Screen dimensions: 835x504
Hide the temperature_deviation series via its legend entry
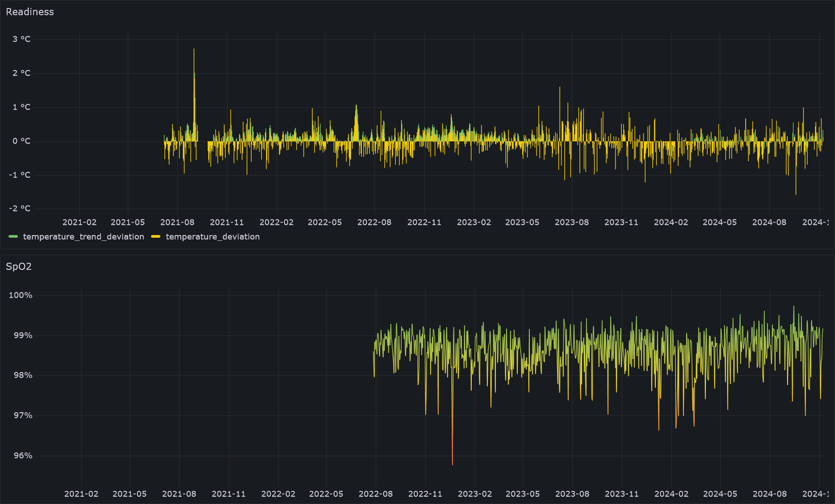[x=212, y=237]
